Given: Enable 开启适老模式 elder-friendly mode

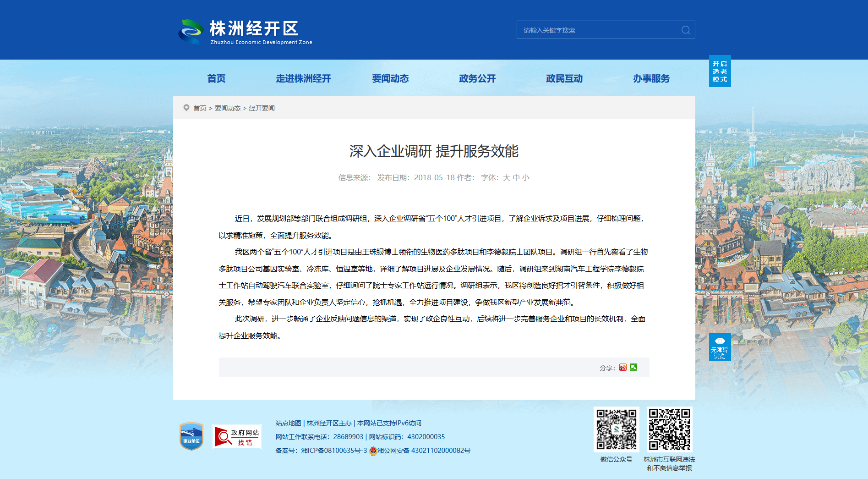Looking at the screenshot, I should [x=720, y=71].
